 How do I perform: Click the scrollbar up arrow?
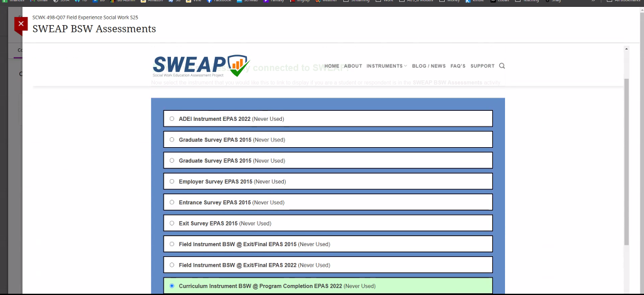coord(626,49)
